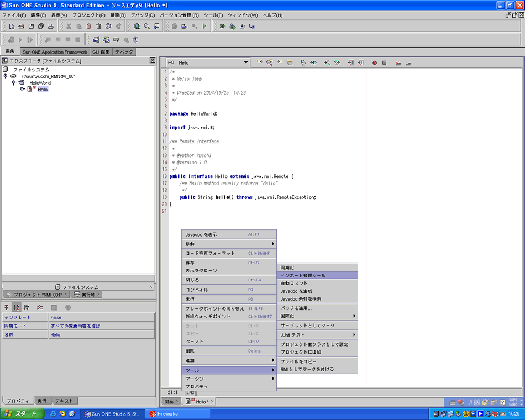The image size is (525, 420).
Task: Click the 同期モード property value field
Action: click(101, 326)
